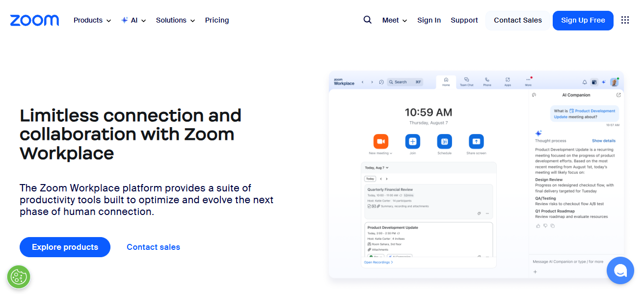Viewport: 644px width, 294px height.
Task: Click the plus icon below the AI message box
Action: click(535, 272)
